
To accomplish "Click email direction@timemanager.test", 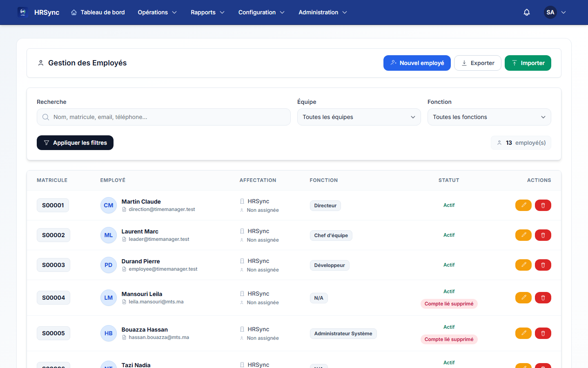I will pyautogui.click(x=162, y=209).
